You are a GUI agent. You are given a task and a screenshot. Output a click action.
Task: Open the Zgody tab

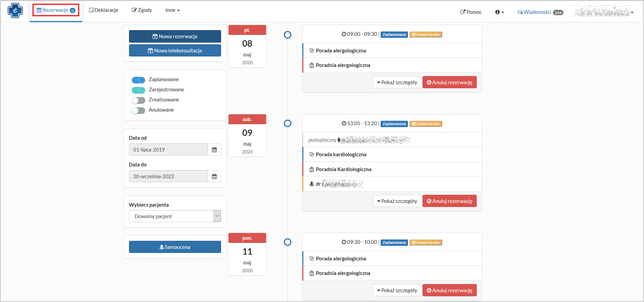point(142,10)
